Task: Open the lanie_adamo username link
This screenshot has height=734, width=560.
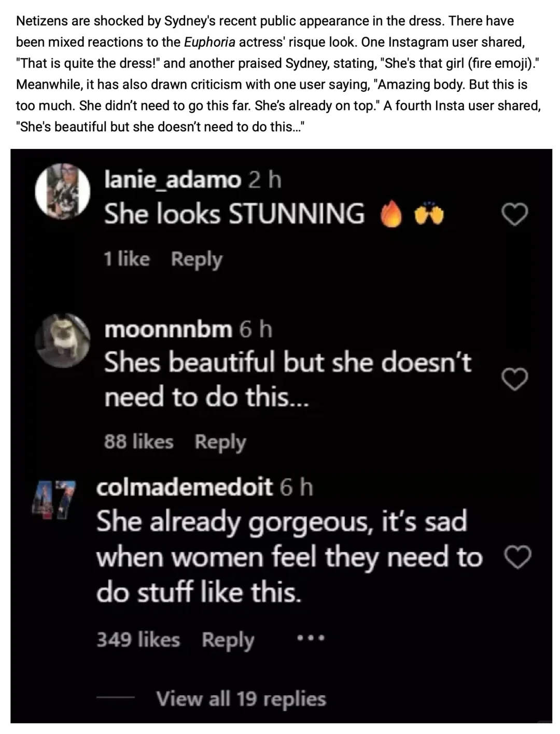Action: (173, 180)
